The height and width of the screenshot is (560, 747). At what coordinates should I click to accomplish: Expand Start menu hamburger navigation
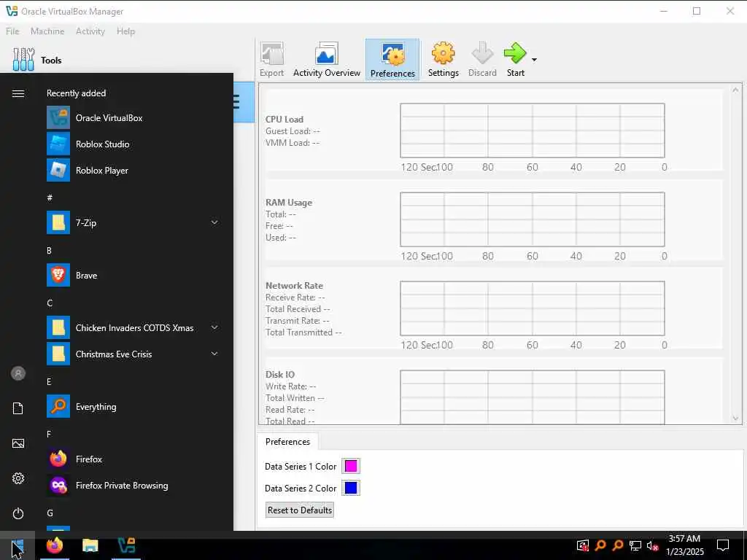pos(18,93)
